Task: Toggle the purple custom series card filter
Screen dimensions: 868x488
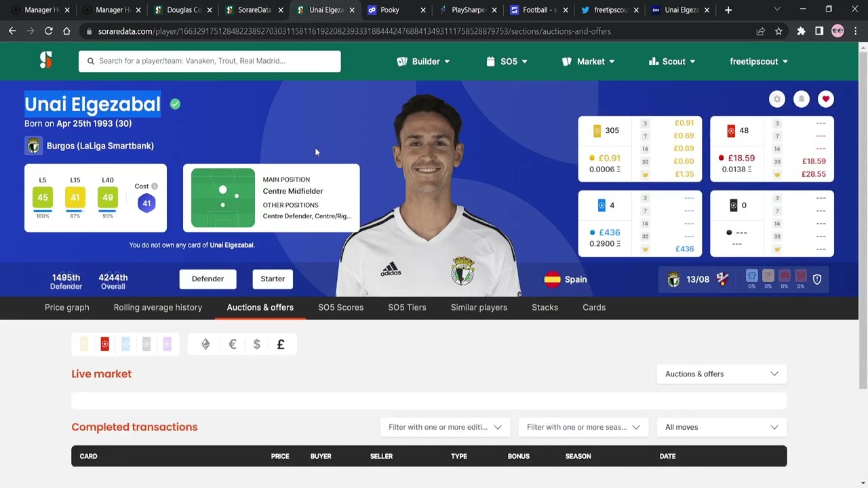Action: (x=167, y=344)
